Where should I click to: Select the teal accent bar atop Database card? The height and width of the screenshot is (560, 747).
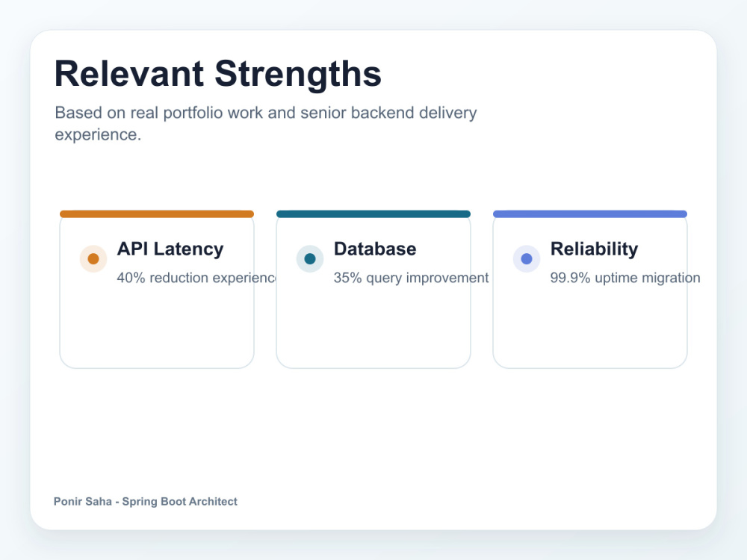373,214
